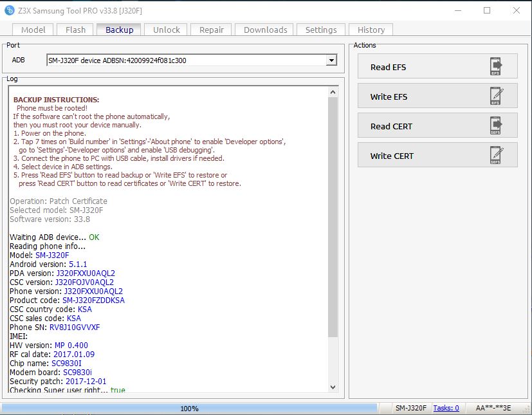Click the 'Operation: Patch Certificate' log line
Screen dimensions: 532x415
click(59, 201)
